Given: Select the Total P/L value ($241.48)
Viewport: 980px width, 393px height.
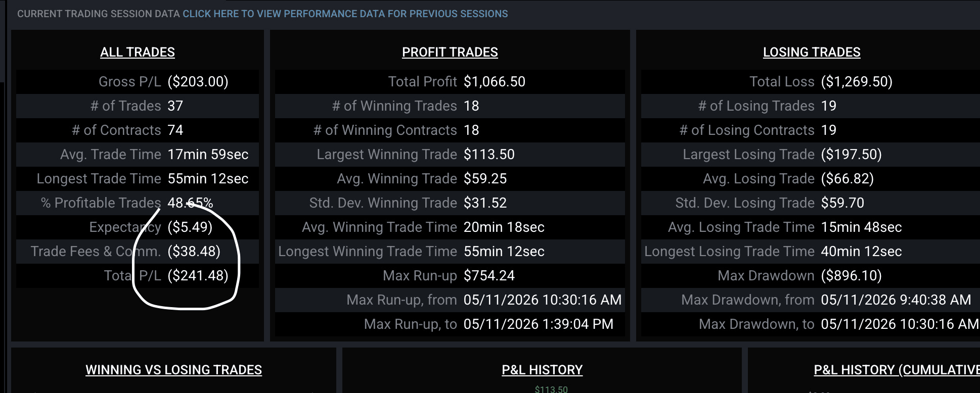Looking at the screenshot, I should [198, 275].
